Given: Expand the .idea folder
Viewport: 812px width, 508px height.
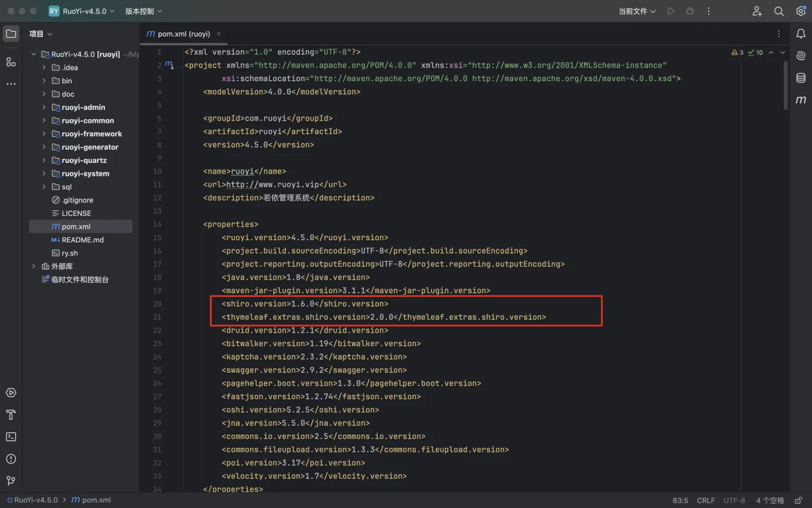Looking at the screenshot, I should tap(44, 68).
